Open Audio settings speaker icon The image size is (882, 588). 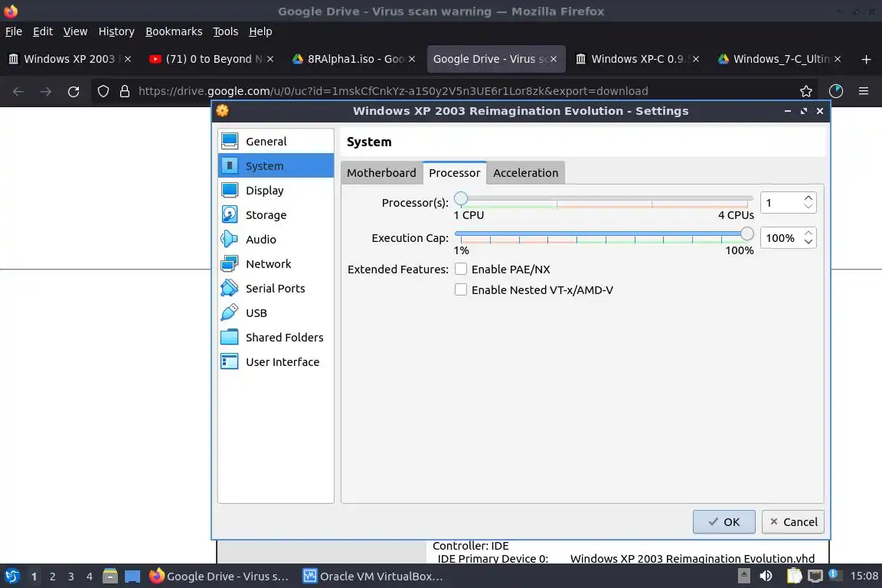click(x=230, y=239)
